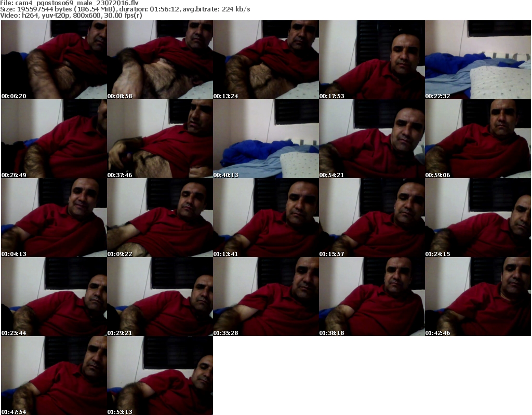Select the thumbnail stamped 00:06:20
The image size is (532, 415).
click(54, 60)
